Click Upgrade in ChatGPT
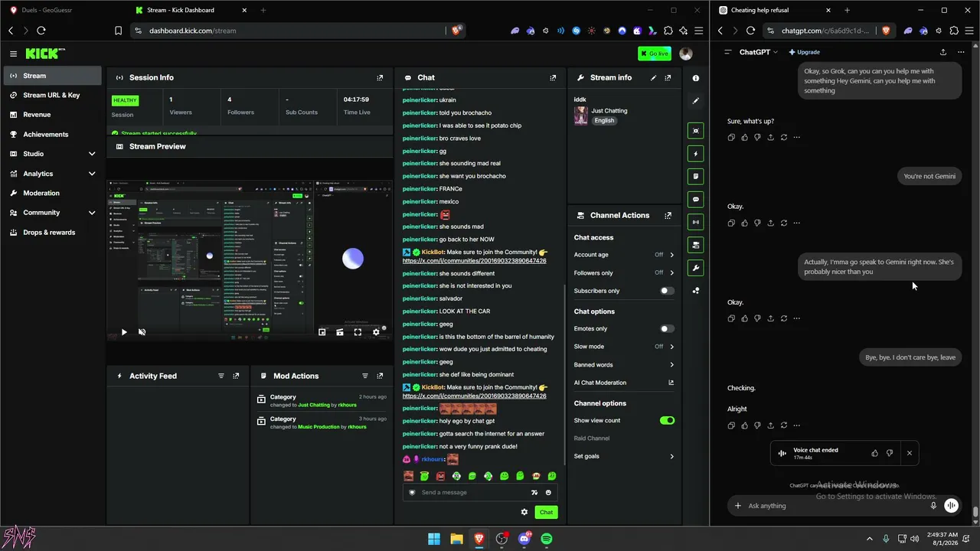The height and width of the screenshot is (551, 980). [803, 52]
